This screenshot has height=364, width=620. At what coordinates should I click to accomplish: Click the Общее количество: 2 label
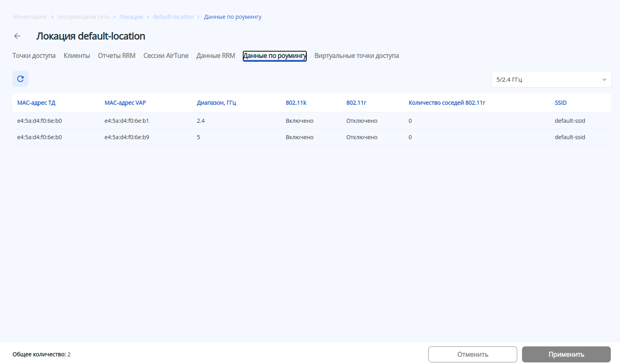(42, 354)
